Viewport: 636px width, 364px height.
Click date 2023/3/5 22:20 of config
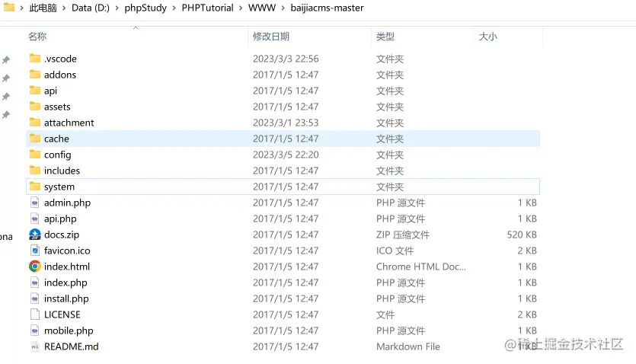click(x=286, y=155)
